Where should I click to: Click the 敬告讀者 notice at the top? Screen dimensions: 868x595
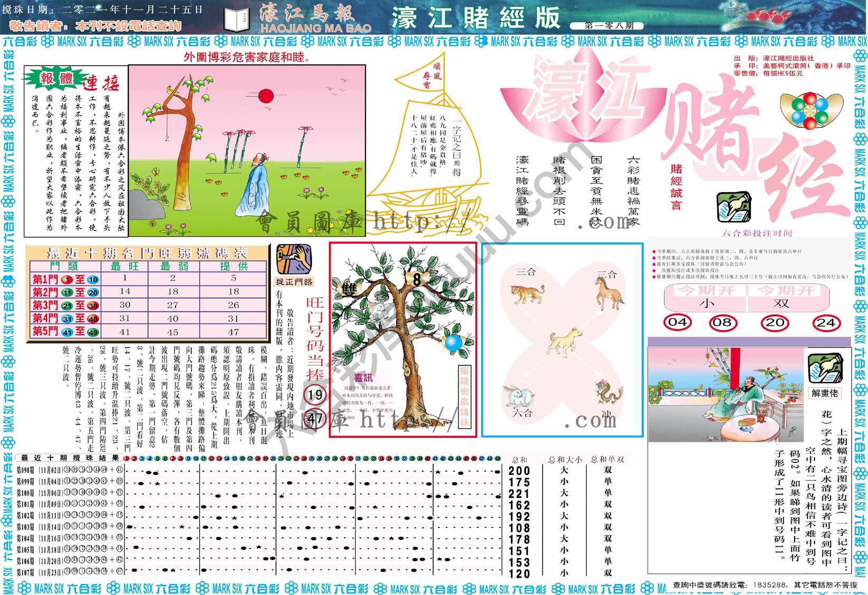click(x=96, y=25)
